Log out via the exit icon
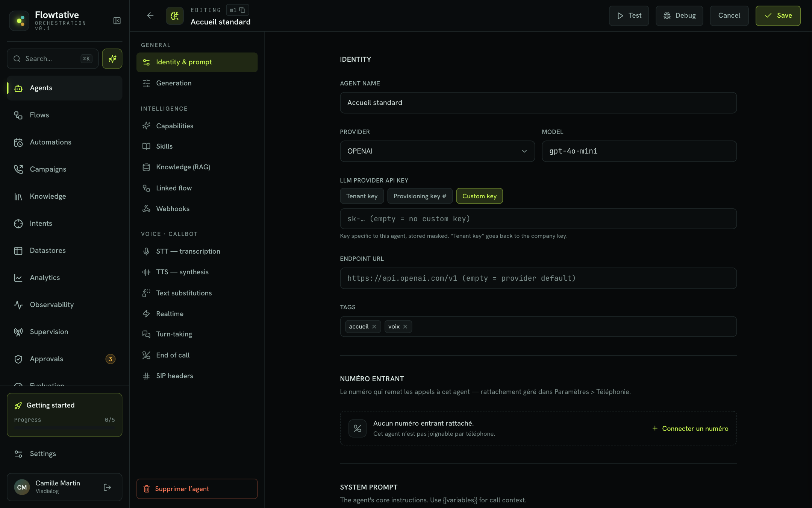This screenshot has height=508, width=812. [x=107, y=487]
